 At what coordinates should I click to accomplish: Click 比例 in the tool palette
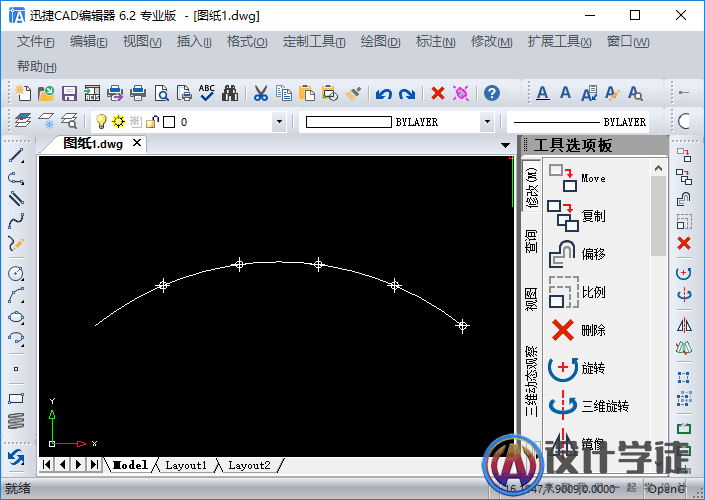pos(577,292)
